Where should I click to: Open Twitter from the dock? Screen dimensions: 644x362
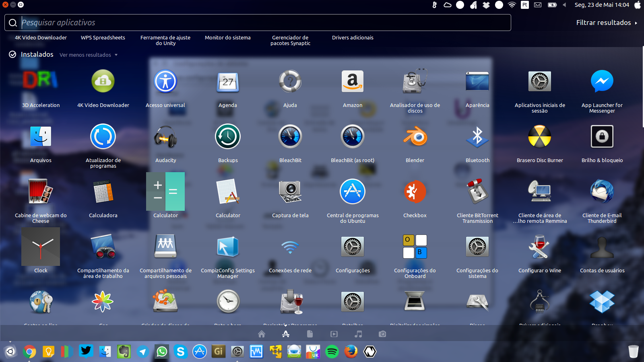(86, 352)
